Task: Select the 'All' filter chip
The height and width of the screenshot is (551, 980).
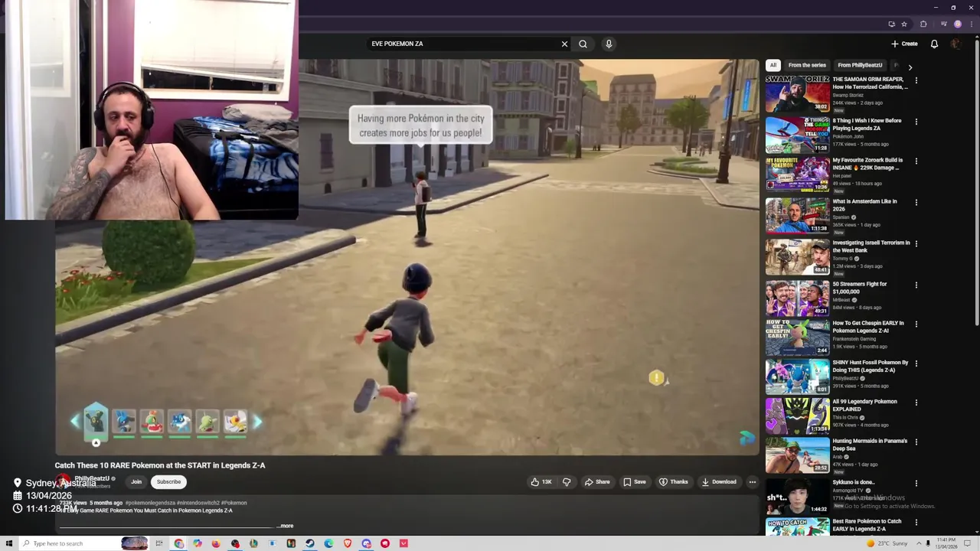Action: click(x=773, y=65)
